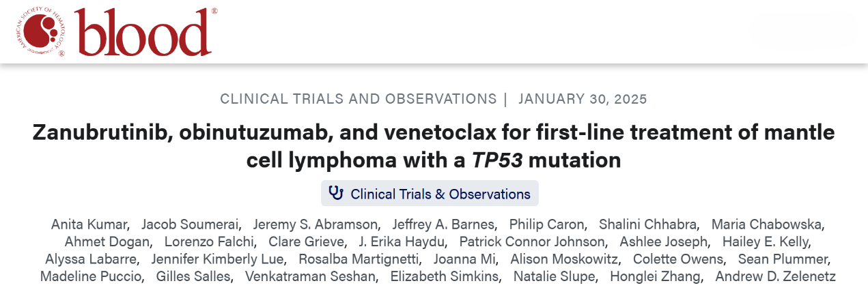Image resolution: width=868 pixels, height=292 pixels.
Task: Click the red "blood" wordmark logo
Action: pos(143,33)
